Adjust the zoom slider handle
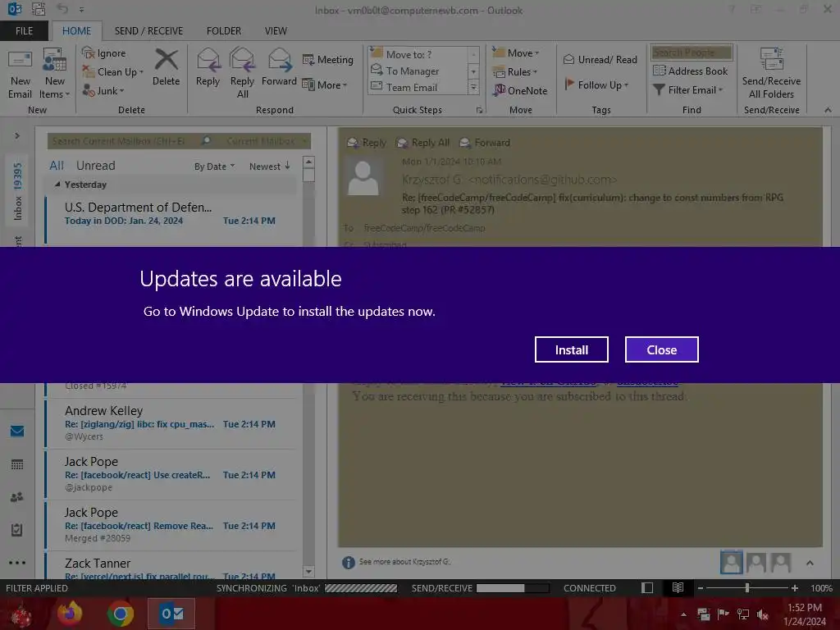This screenshot has width=840, height=630. (x=746, y=587)
